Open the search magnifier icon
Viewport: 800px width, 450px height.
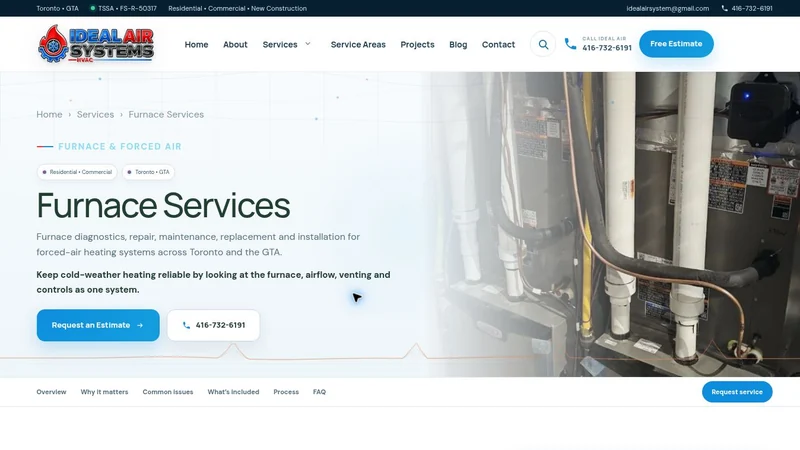(543, 44)
